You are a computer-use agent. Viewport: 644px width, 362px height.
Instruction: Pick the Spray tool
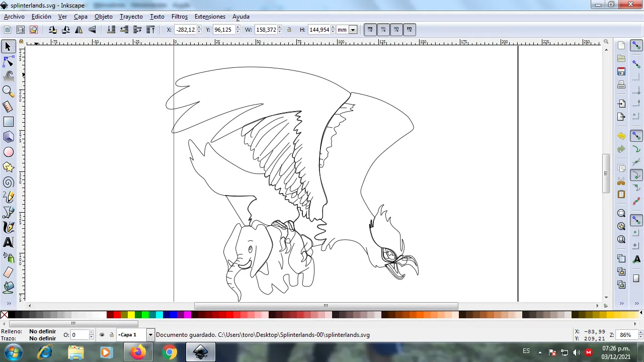(8, 257)
